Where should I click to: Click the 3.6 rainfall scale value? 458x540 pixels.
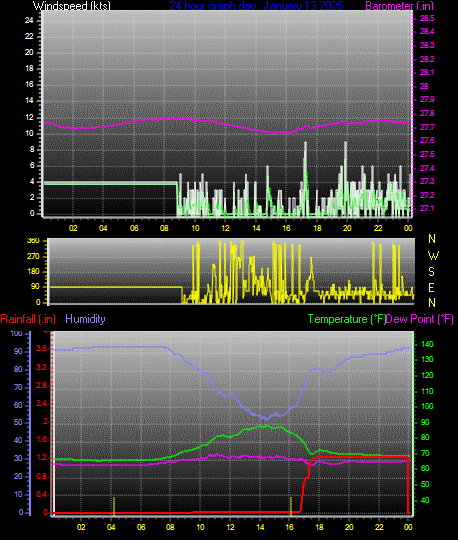42,349
